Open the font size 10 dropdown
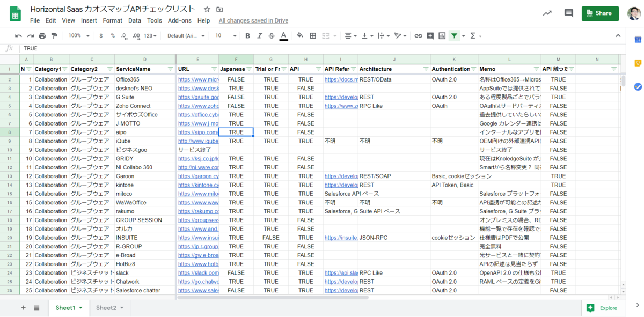644x317 pixels. [225, 36]
